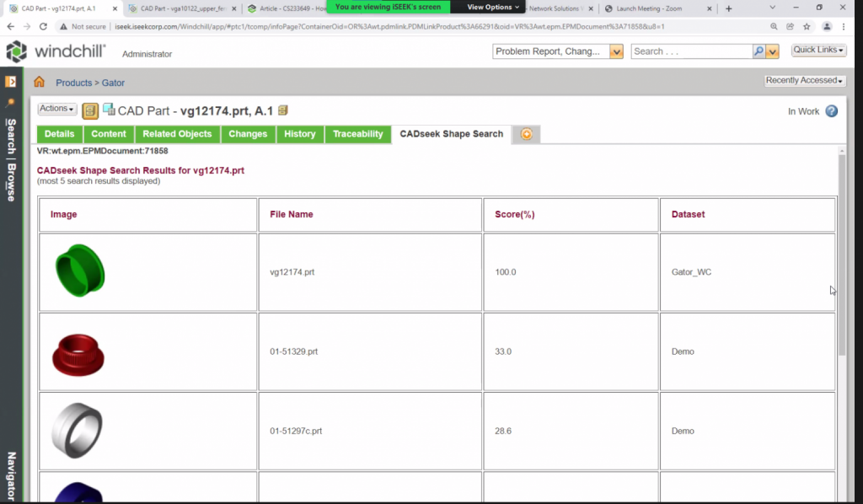Expand the left navigator panel arrow icon
Viewport: 863px width, 504px height.
pyautogui.click(x=11, y=82)
